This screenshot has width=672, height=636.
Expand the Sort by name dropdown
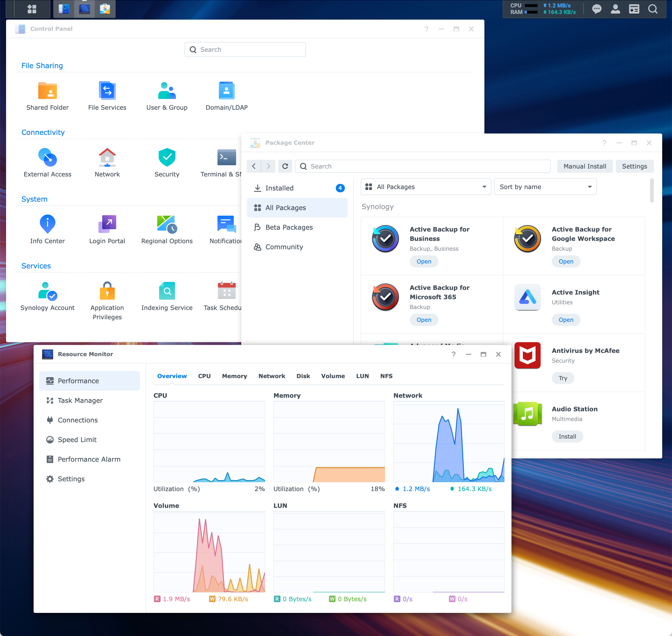545,187
